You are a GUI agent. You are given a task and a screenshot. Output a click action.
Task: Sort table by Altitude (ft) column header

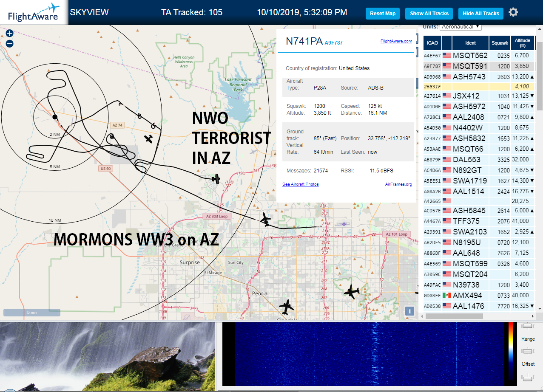(x=523, y=43)
